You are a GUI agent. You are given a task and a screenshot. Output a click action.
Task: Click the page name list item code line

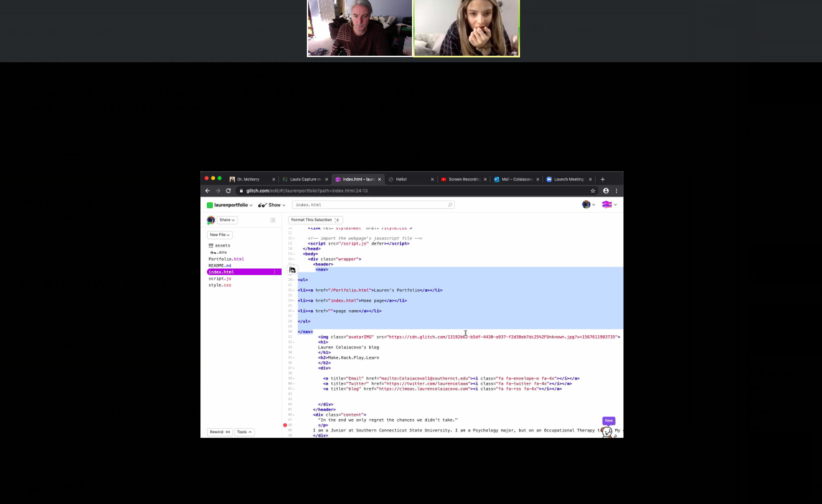(x=340, y=311)
